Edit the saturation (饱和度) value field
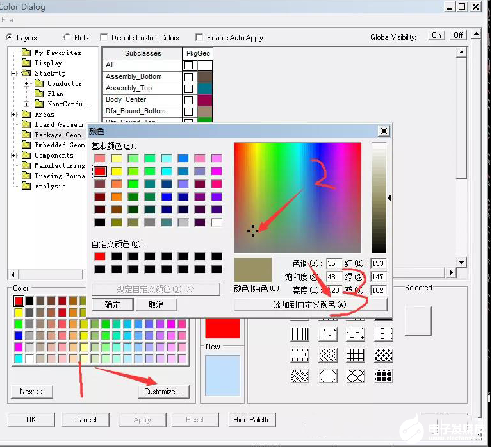492x448 pixels. point(334,277)
